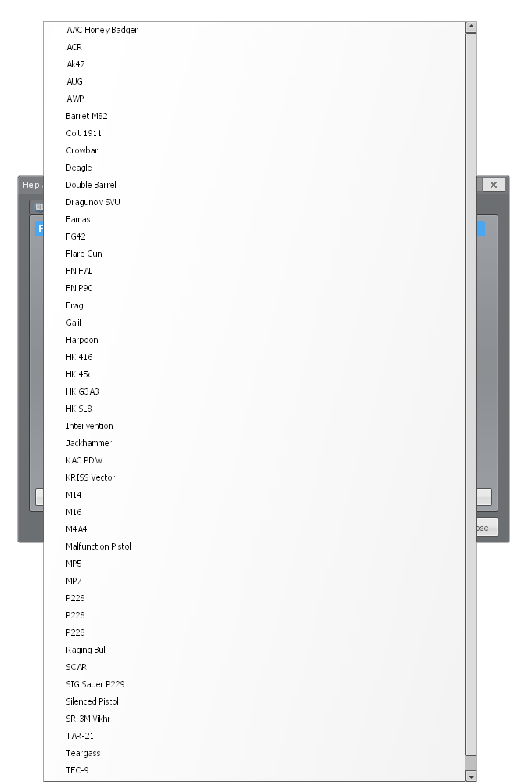
Task: Choose AWP from the list
Action: [254, 99]
